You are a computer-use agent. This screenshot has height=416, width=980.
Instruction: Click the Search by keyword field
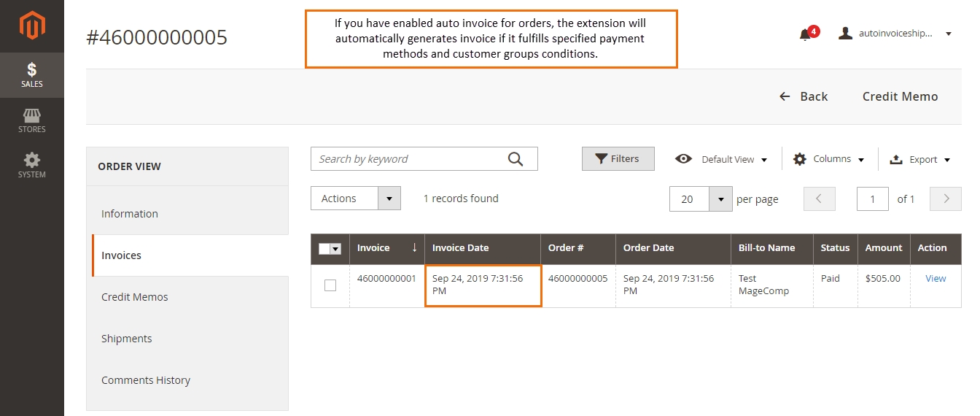pyautogui.click(x=408, y=159)
